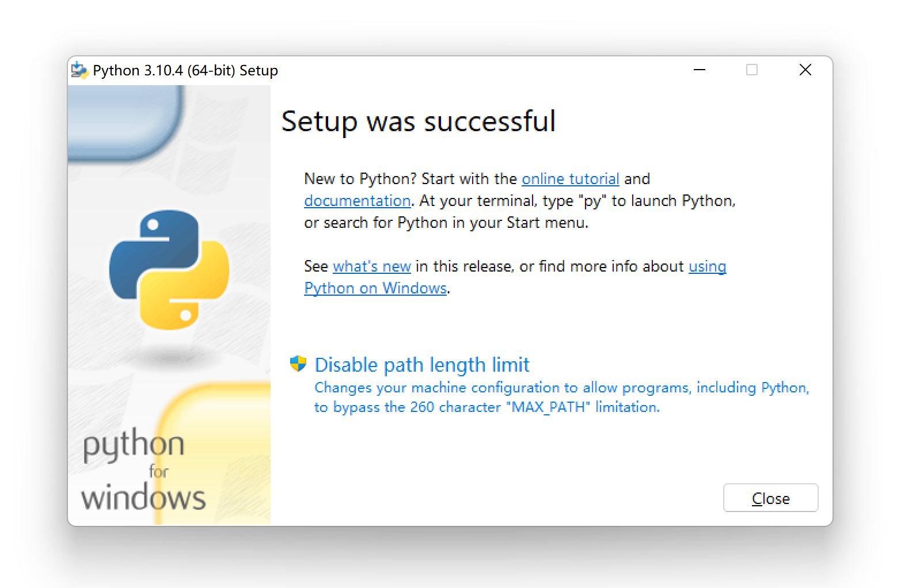897x588 pixels.
Task: Click the "Python 3.10.4 (64-bit) Setup" title text
Action: pyautogui.click(x=185, y=71)
